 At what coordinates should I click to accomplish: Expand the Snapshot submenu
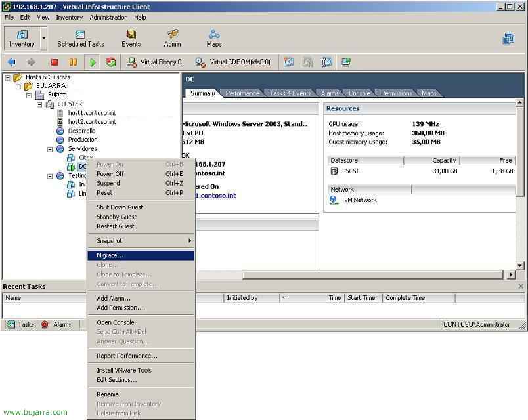point(141,241)
